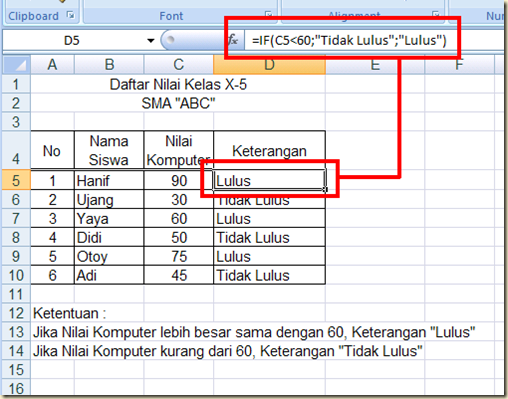508x399 pixels.
Task: Open the Alignment group dialog launcher
Action: pos(436,15)
